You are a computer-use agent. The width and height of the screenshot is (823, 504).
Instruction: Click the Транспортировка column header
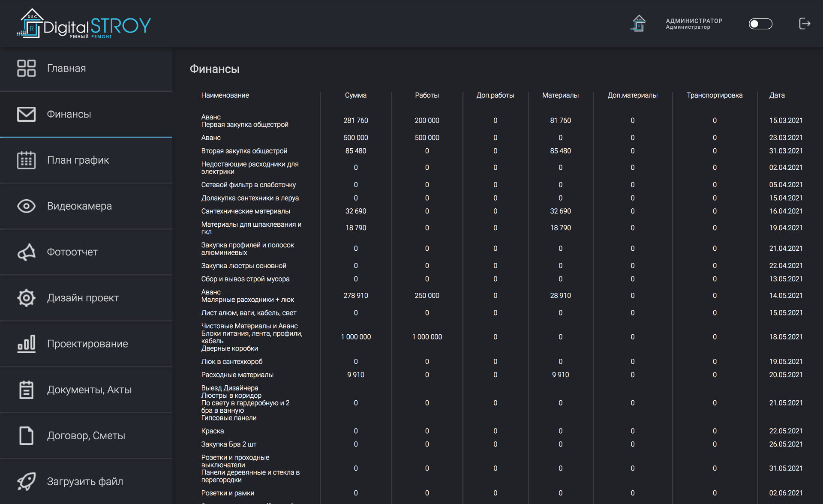[715, 95]
